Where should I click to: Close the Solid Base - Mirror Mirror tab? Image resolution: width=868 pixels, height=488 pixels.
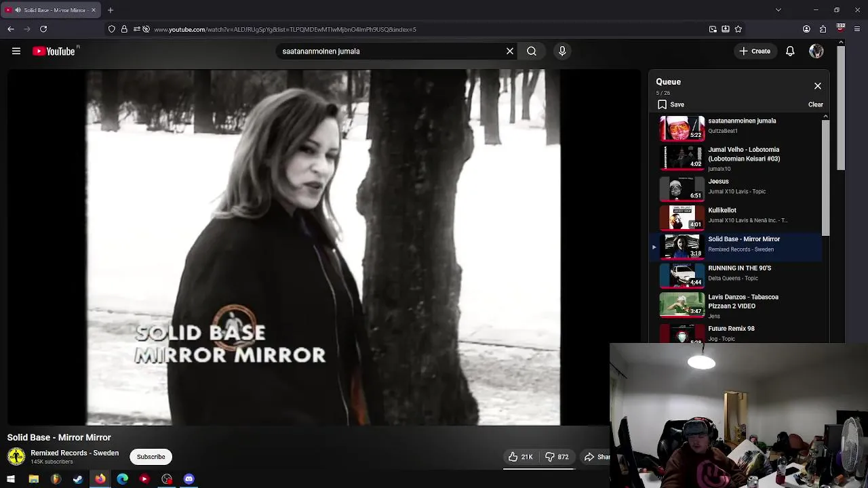click(x=94, y=10)
